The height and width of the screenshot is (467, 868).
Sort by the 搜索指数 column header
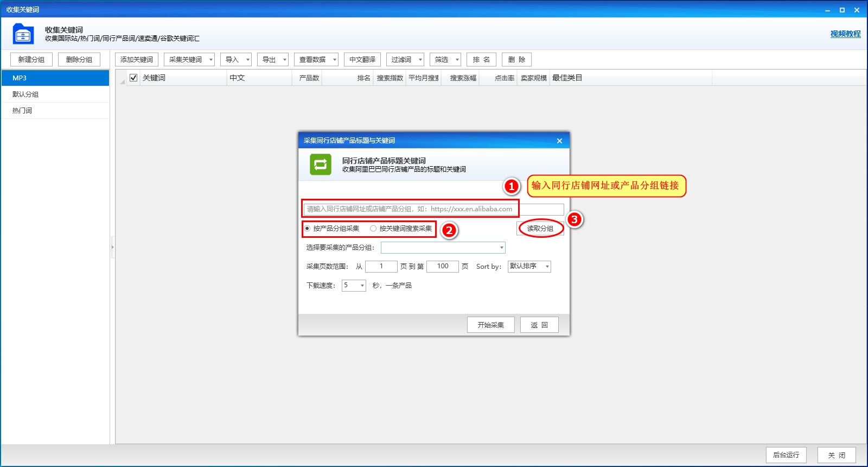tap(390, 78)
